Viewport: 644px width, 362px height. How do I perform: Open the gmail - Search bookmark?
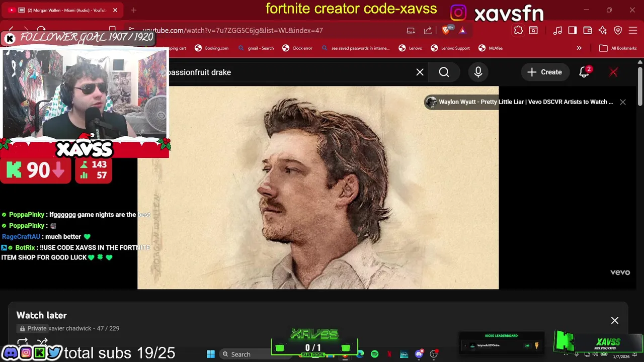click(256, 48)
